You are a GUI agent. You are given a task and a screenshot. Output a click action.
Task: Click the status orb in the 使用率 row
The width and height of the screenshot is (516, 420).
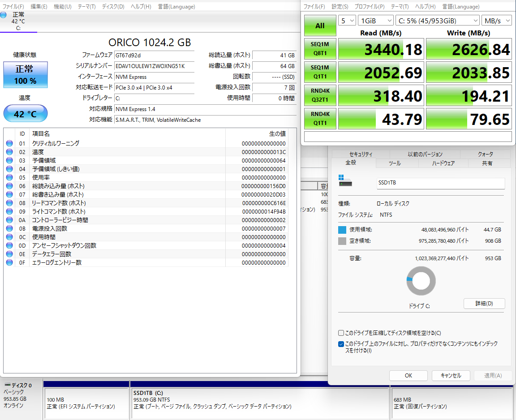(9, 178)
